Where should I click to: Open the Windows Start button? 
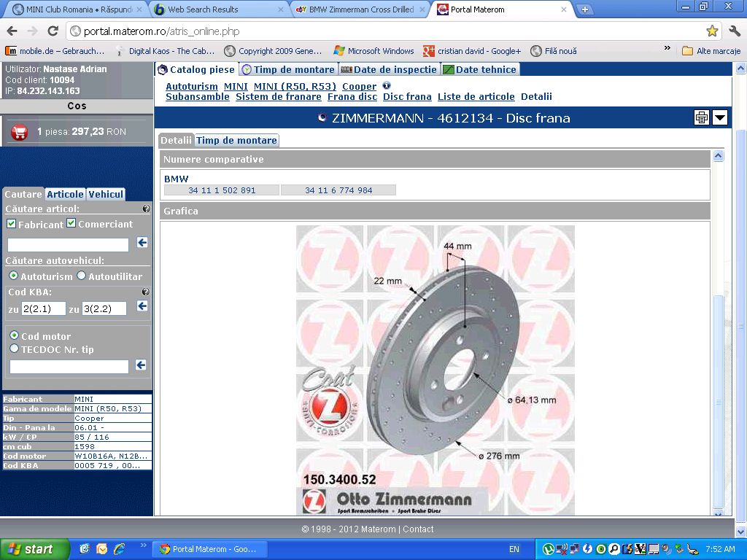(34, 549)
